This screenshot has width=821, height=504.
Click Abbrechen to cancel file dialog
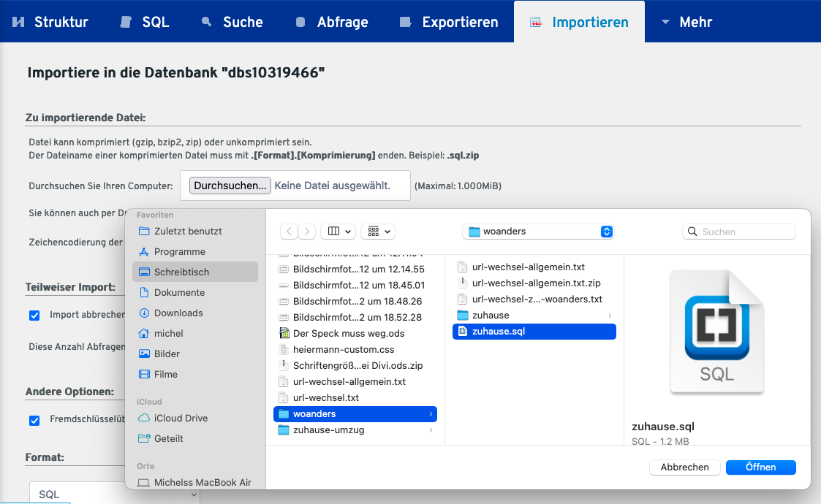(684, 467)
